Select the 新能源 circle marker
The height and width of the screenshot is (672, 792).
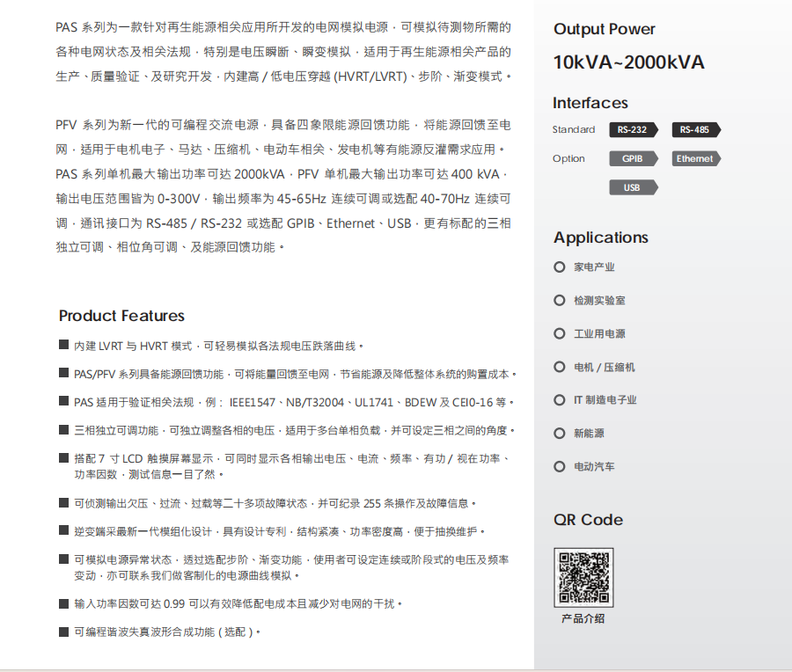[560, 433]
